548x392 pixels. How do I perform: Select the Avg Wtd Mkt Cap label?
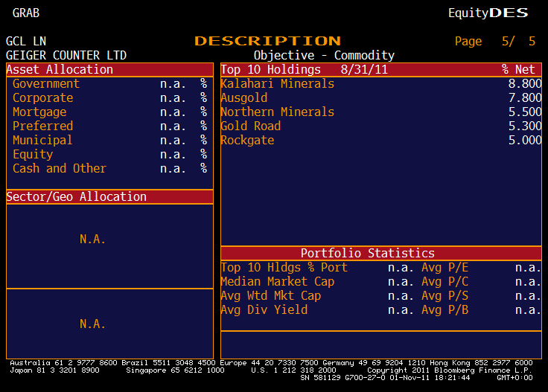tap(271, 295)
